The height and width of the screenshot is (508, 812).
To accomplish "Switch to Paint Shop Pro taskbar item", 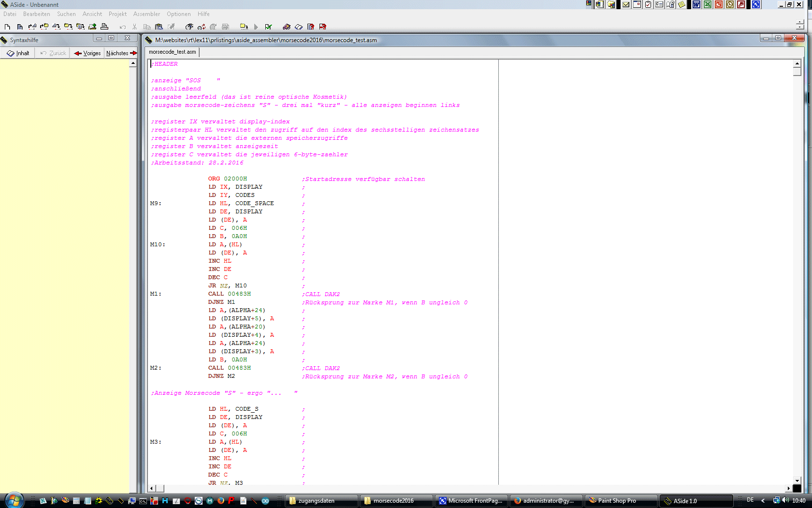I will 622,501.
